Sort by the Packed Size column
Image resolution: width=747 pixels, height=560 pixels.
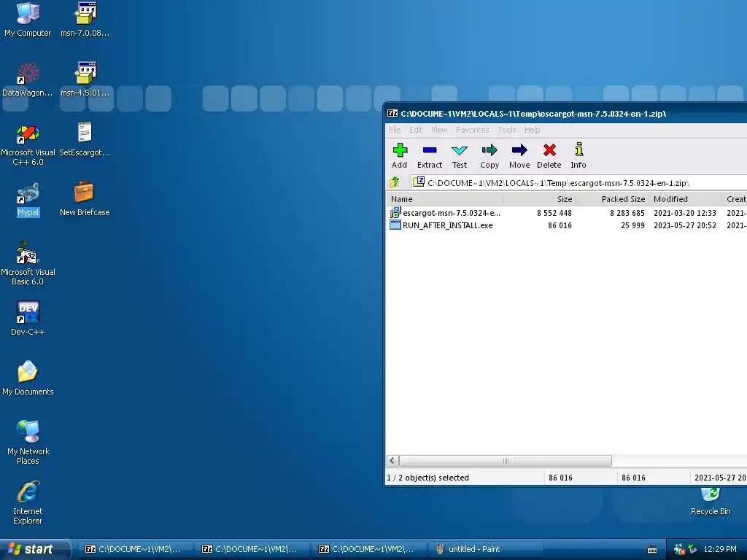pos(612,199)
